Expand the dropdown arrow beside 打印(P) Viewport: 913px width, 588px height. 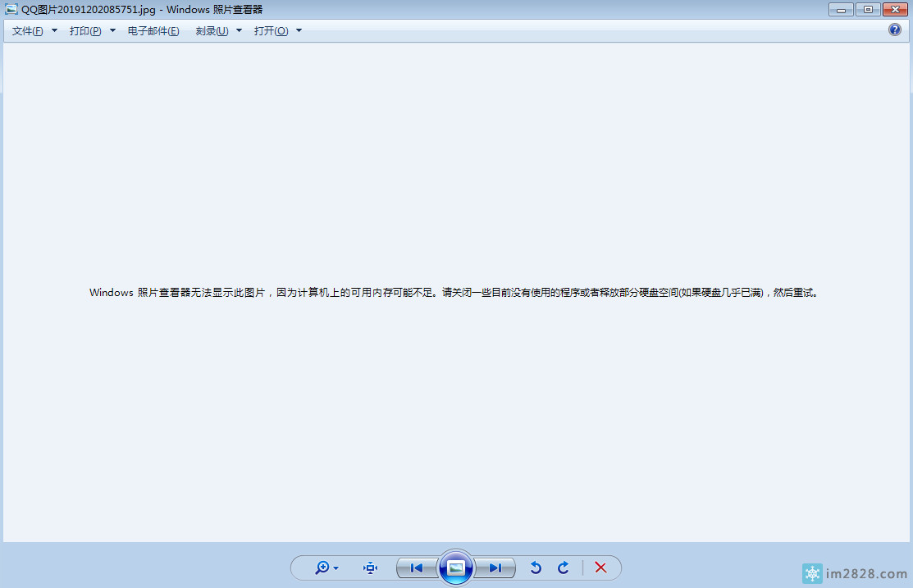coord(112,31)
